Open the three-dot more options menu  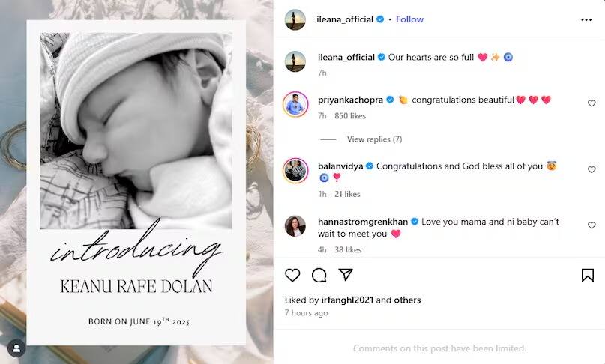[x=586, y=20]
